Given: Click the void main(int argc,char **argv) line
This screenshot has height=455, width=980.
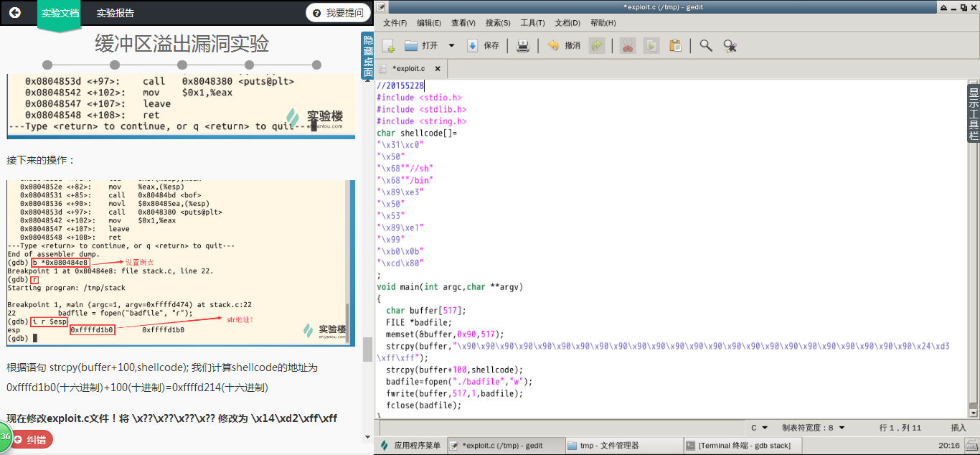Looking at the screenshot, I should (450, 287).
